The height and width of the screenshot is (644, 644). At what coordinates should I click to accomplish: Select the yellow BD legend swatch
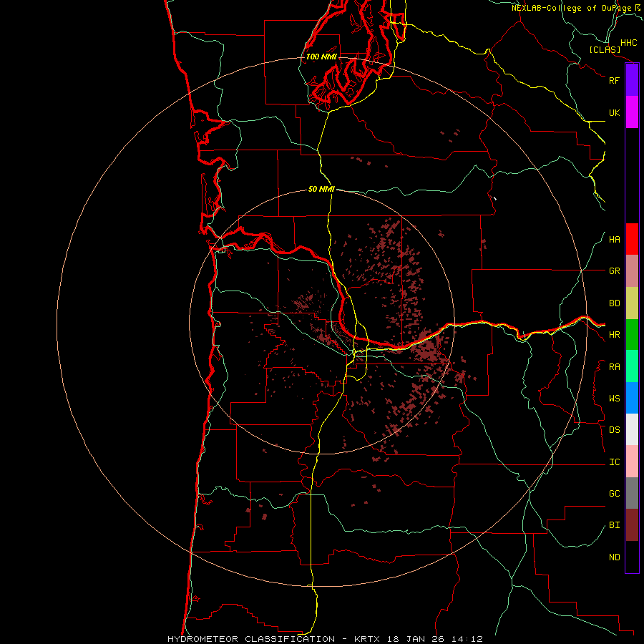coord(632,303)
